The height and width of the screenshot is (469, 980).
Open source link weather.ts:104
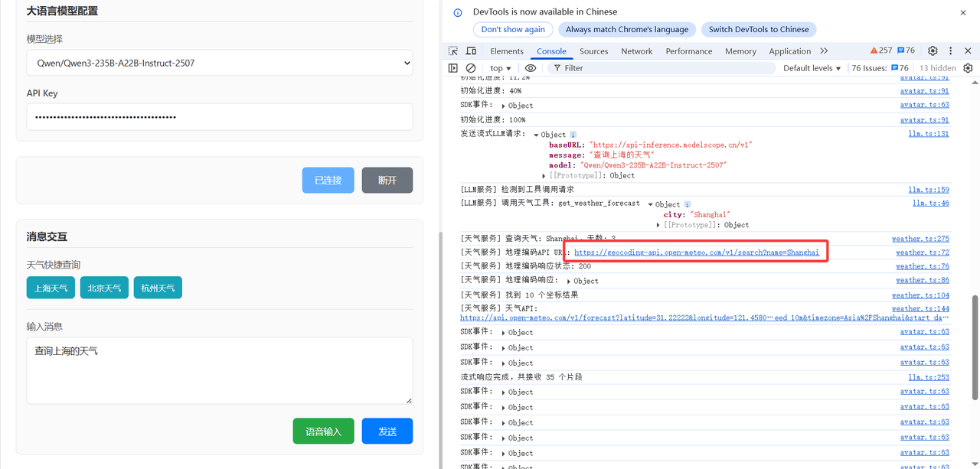(920, 295)
